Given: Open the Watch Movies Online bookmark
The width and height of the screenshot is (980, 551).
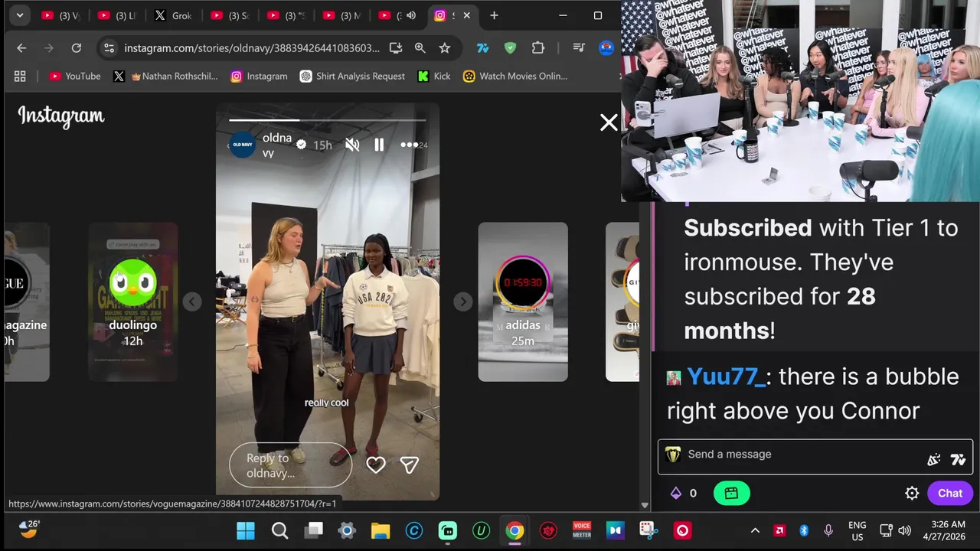Looking at the screenshot, I should [x=515, y=76].
